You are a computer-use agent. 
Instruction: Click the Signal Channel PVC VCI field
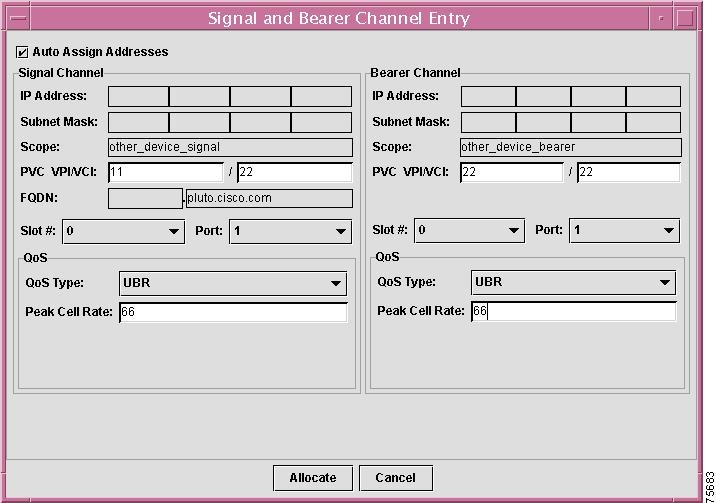coord(295,172)
